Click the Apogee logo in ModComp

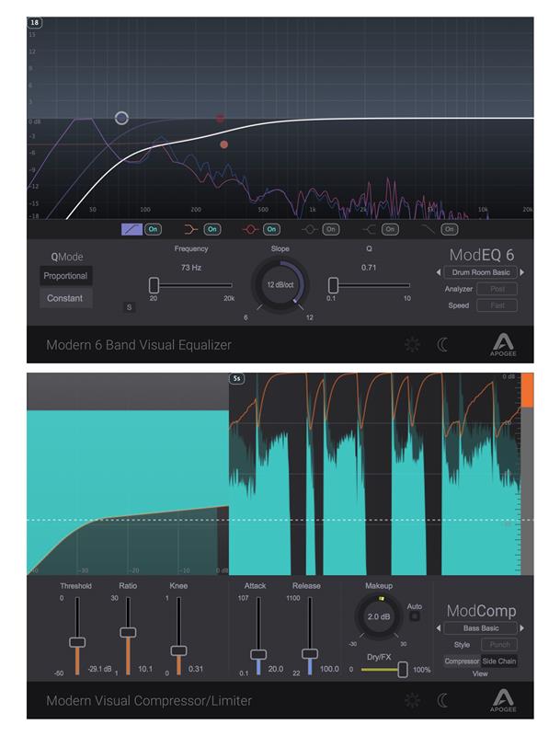(x=503, y=700)
